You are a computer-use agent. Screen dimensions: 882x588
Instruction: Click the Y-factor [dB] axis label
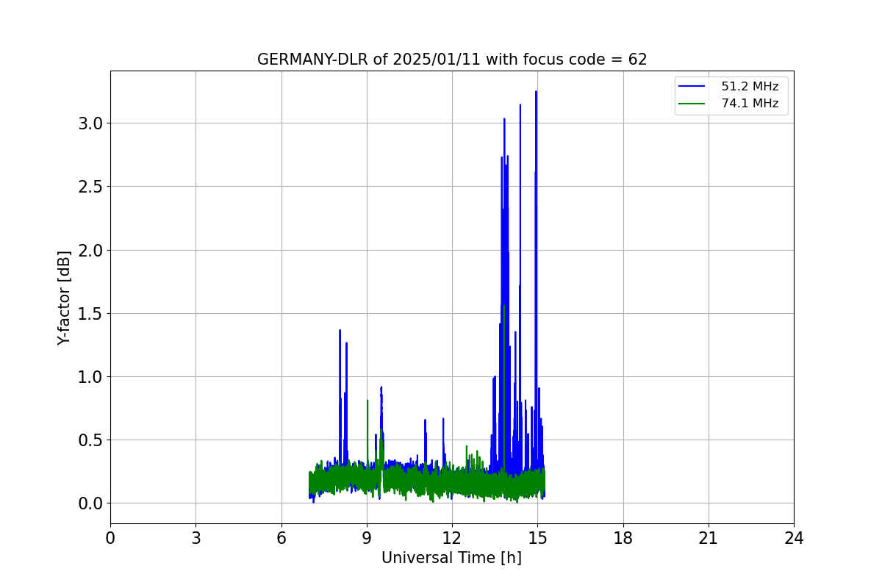(x=65, y=298)
